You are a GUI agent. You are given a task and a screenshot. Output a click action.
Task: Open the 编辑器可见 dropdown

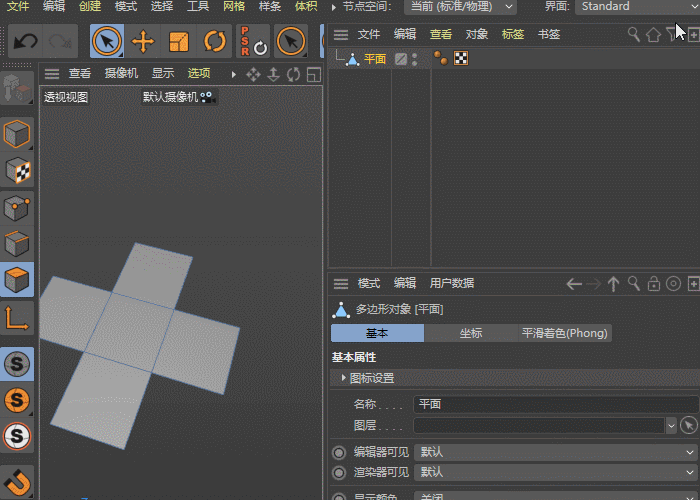click(556, 452)
